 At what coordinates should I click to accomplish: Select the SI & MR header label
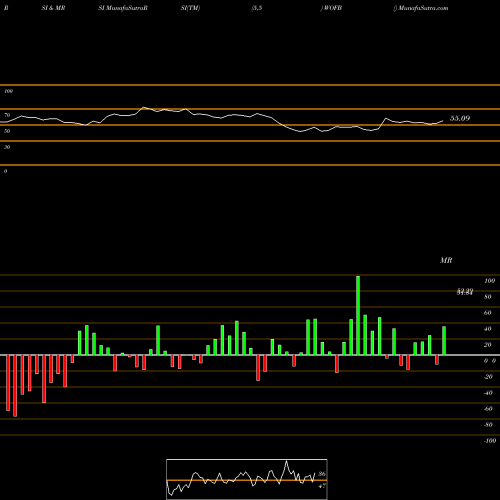[x=53, y=8]
